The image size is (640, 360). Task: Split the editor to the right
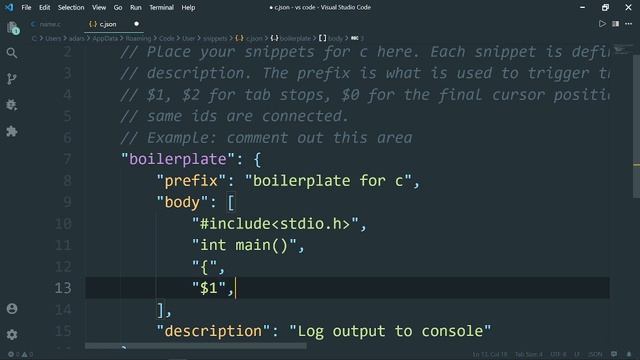616,24
